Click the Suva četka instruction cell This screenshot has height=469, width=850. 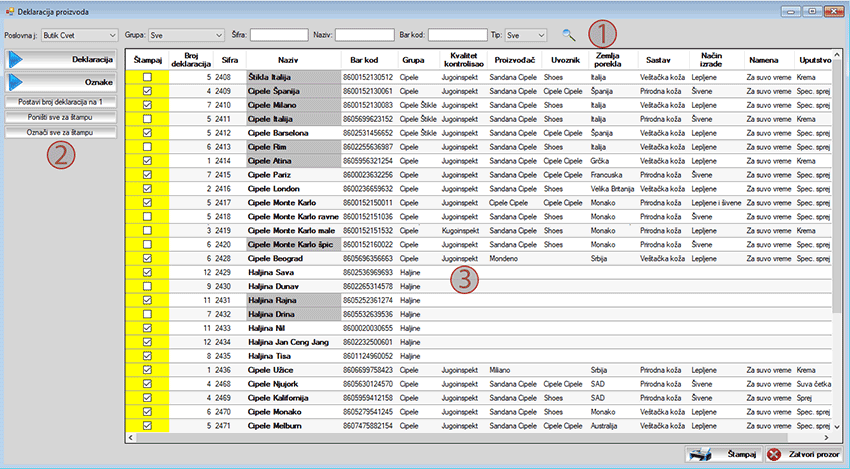pyautogui.click(x=814, y=384)
